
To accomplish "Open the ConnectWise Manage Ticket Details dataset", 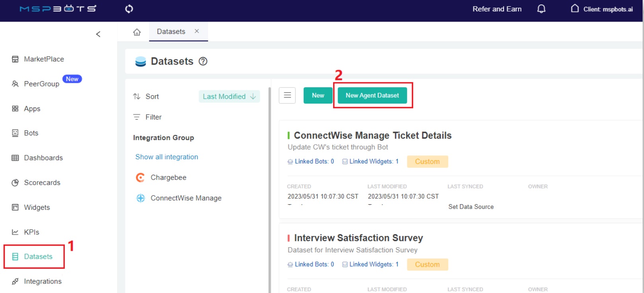I will (x=372, y=136).
